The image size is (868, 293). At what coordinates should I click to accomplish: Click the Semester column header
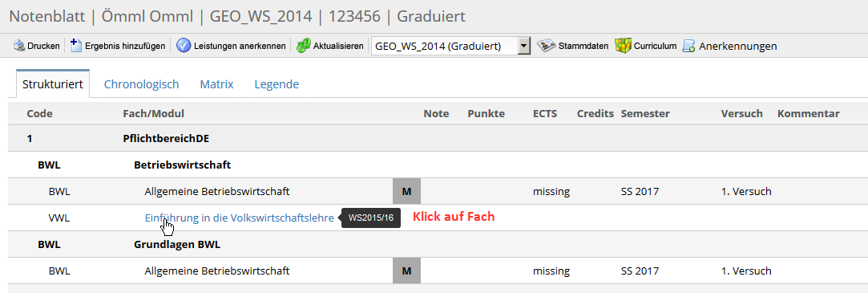point(645,114)
